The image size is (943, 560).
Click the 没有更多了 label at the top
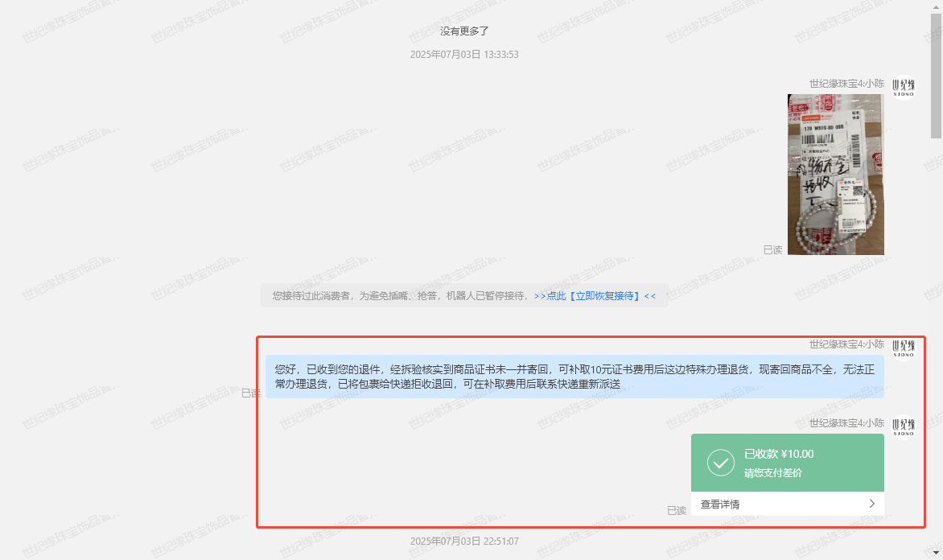pyautogui.click(x=464, y=31)
